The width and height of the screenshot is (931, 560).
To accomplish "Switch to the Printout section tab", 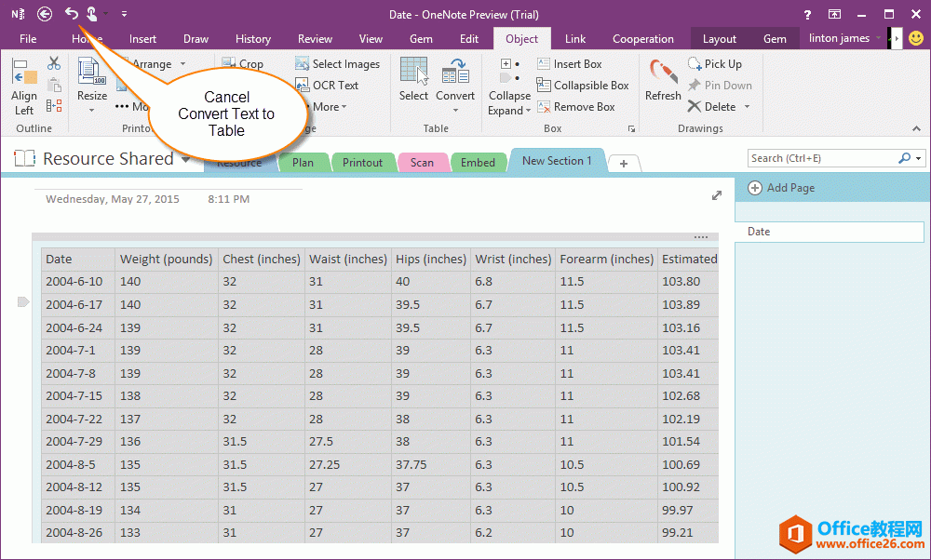I will click(362, 162).
